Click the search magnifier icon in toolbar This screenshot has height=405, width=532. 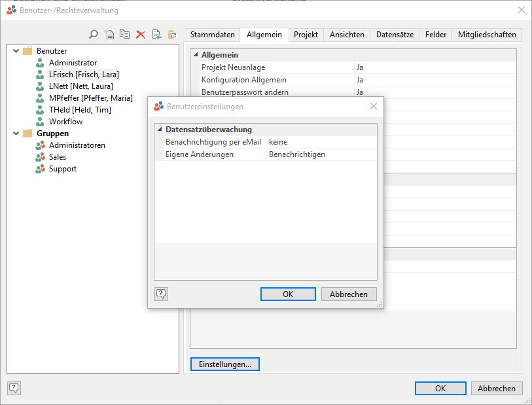(94, 35)
